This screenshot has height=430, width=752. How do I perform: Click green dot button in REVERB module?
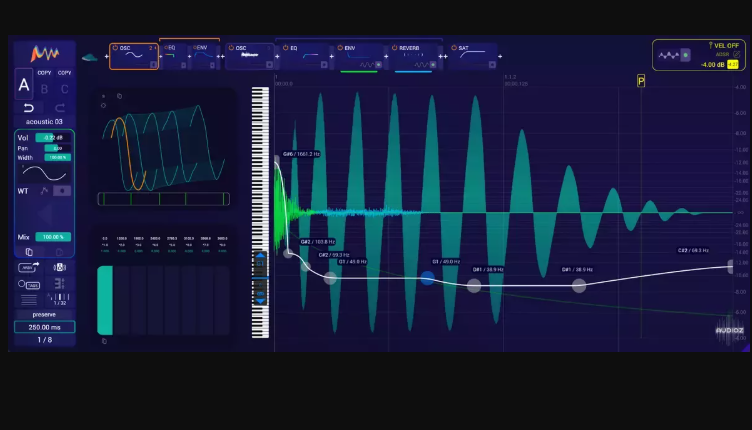433,65
